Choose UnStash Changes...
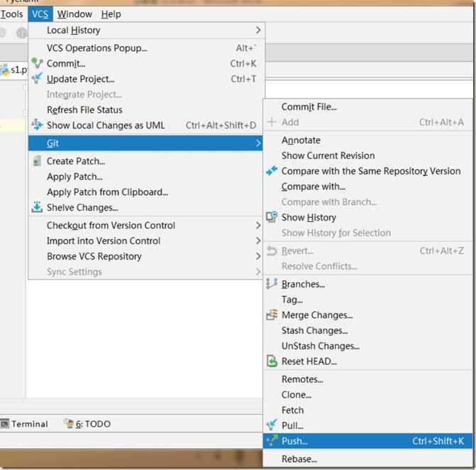Viewport: 476px width, 470px height. [x=367, y=346]
